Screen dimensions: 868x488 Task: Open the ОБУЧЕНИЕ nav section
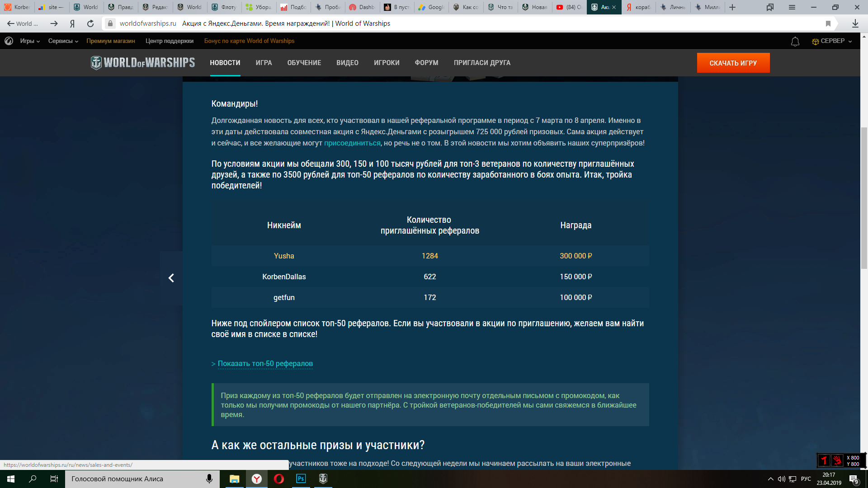click(304, 63)
